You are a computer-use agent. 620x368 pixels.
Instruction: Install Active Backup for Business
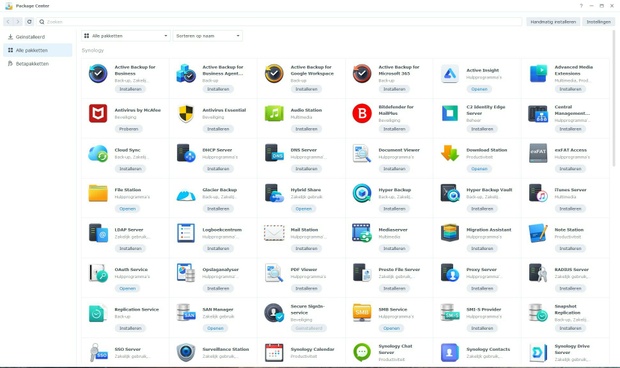[130, 89]
